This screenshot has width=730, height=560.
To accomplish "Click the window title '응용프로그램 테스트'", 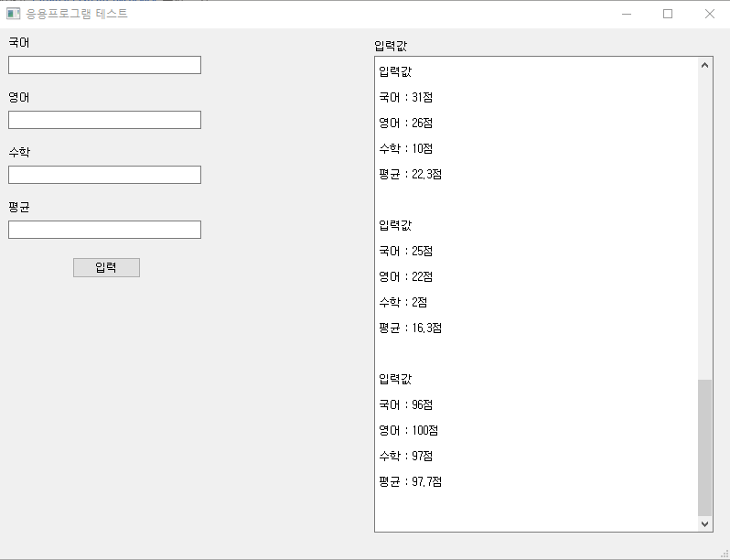I will (77, 14).
